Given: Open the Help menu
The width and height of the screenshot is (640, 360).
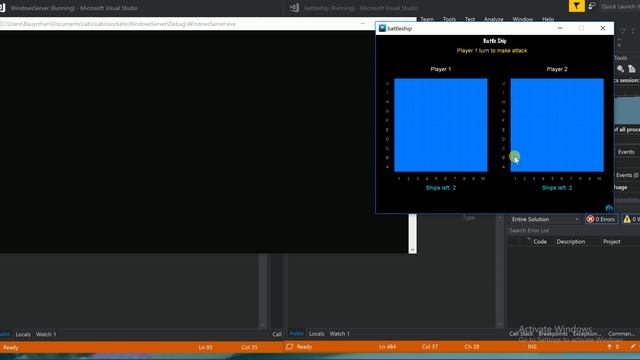Looking at the screenshot, I should [x=548, y=19].
